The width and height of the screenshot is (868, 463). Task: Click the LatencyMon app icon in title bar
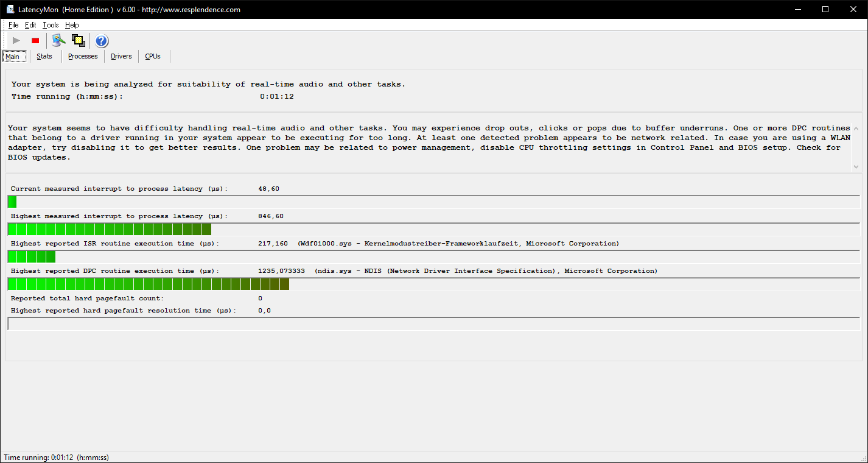coord(10,9)
